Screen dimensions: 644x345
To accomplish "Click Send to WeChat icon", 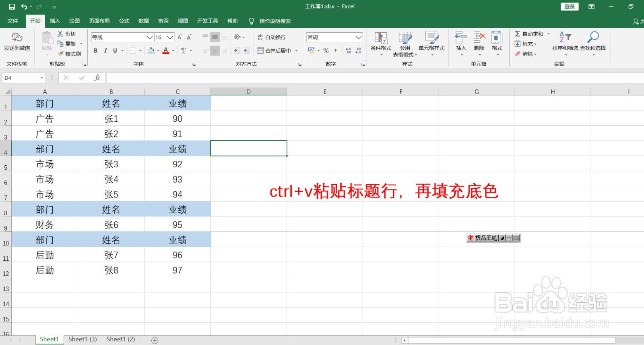I will click(17, 42).
